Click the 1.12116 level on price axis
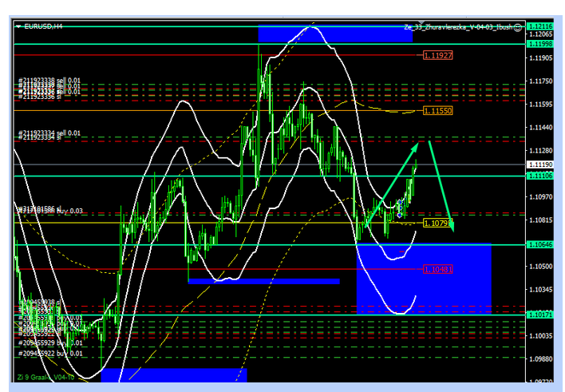 (541, 26)
